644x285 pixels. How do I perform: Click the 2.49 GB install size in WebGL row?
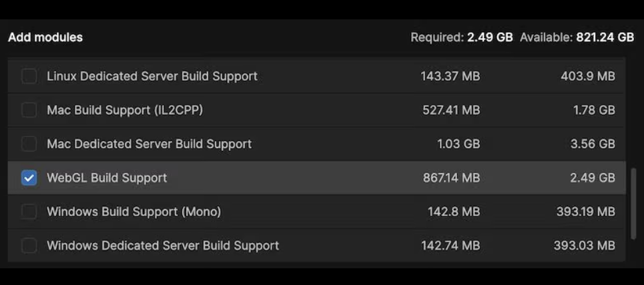[x=593, y=178]
